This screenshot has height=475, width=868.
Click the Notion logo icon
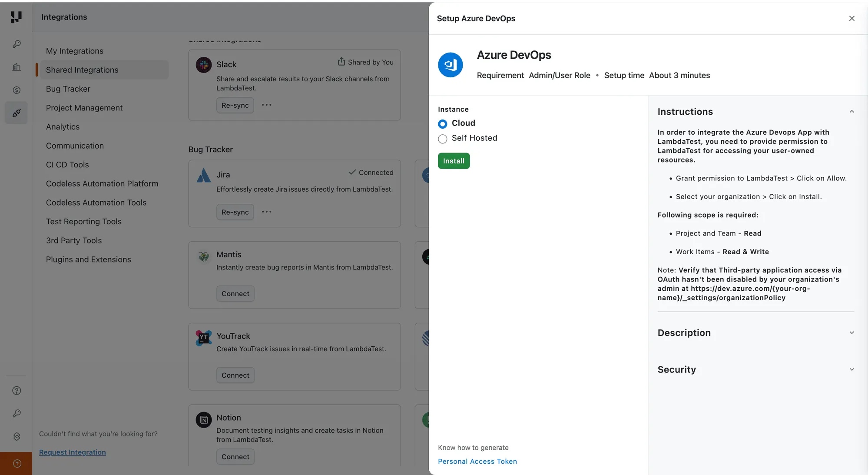pyautogui.click(x=203, y=420)
